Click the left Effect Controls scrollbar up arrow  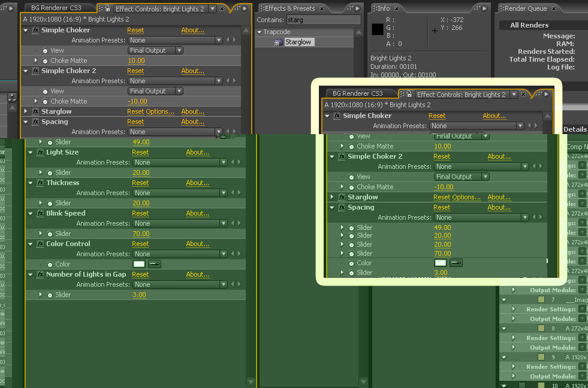point(246,31)
